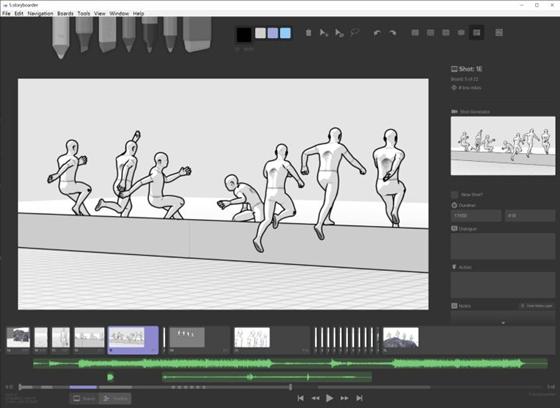Switch to Timeline view button
The width and height of the screenshot is (560, 408).
[115, 398]
